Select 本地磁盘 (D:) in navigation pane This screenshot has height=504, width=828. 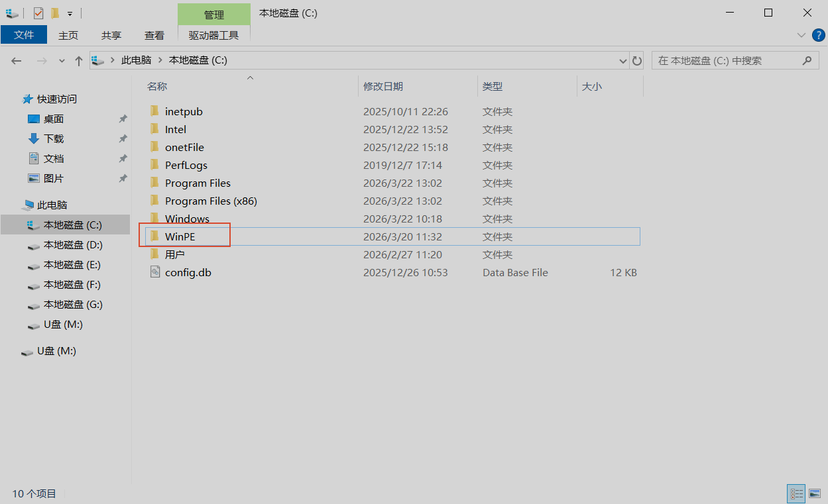73,245
